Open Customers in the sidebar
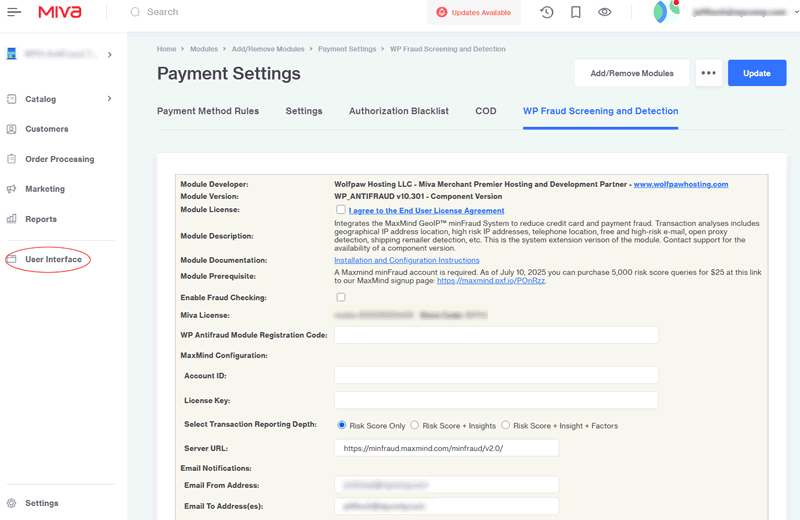 click(x=47, y=129)
